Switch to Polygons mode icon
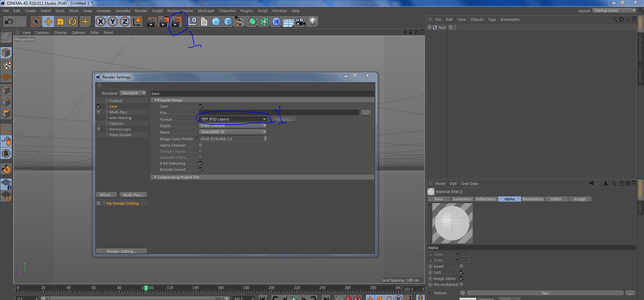 click(x=6, y=114)
